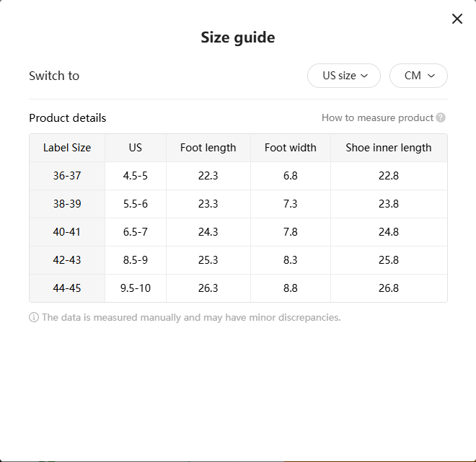Image resolution: width=476 pixels, height=462 pixels.
Task: Click the US column header
Action: point(136,148)
